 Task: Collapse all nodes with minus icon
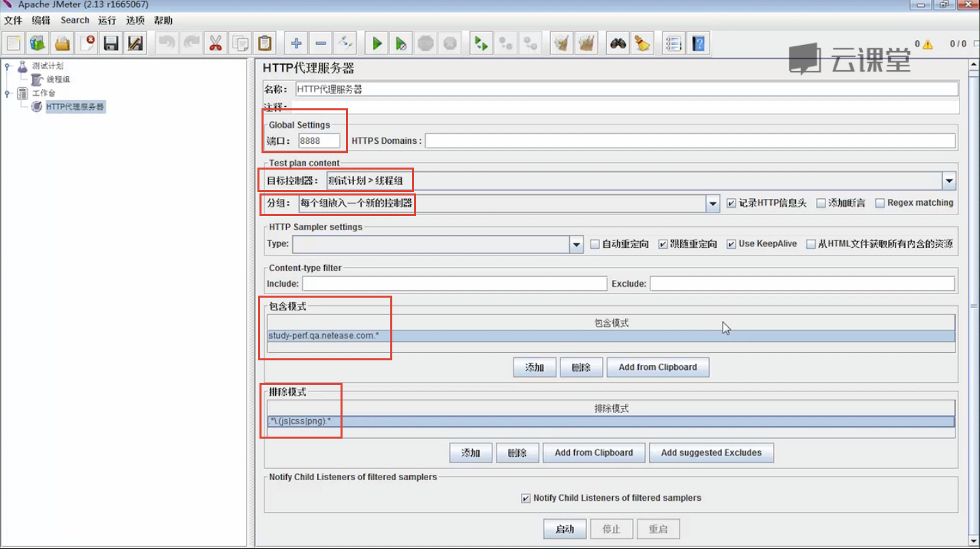pyautogui.click(x=321, y=44)
